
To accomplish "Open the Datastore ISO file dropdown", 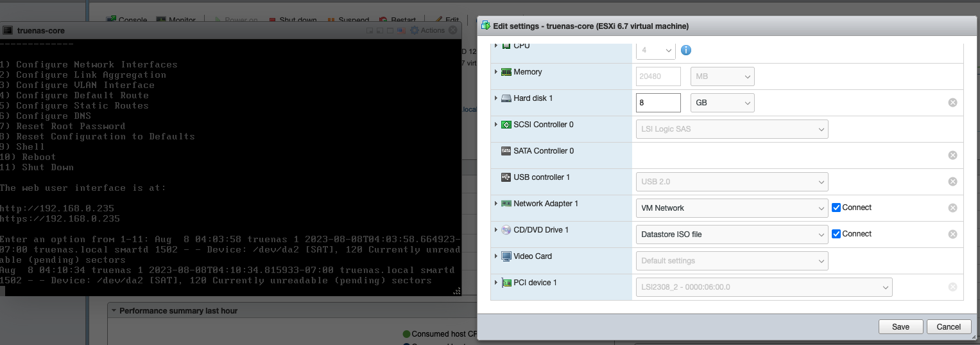I will (x=732, y=234).
